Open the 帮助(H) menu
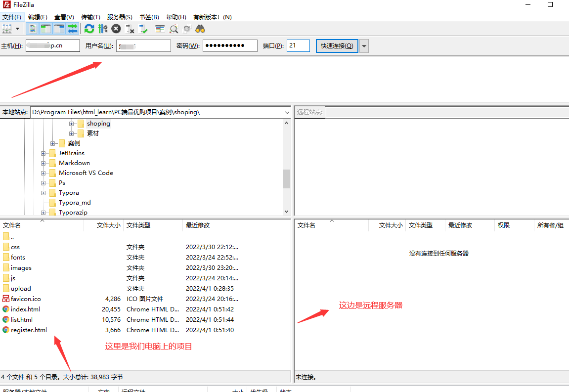Screen dimensions: 569x392 [176, 17]
